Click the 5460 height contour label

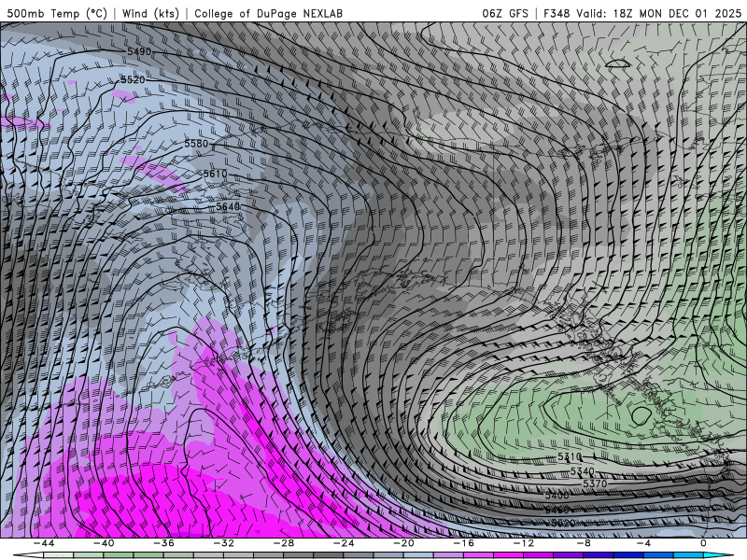click(557, 510)
